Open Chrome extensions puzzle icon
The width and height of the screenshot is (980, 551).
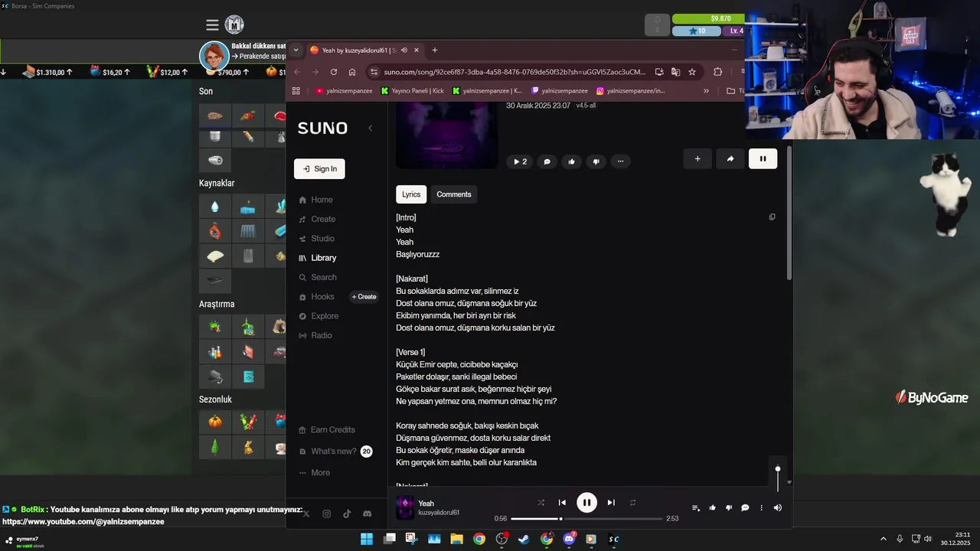(x=717, y=72)
